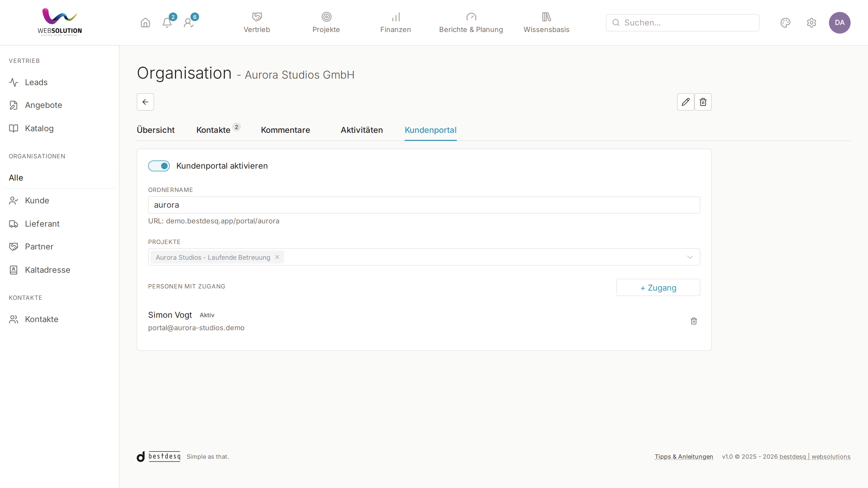Delete organisation with the trash icon
The width and height of the screenshot is (868, 488).
(x=703, y=102)
